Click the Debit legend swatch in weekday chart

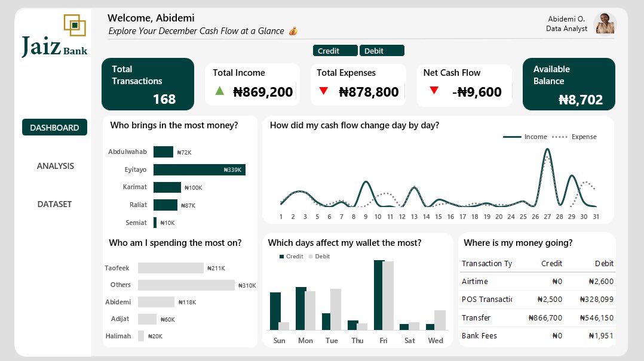(x=311, y=257)
